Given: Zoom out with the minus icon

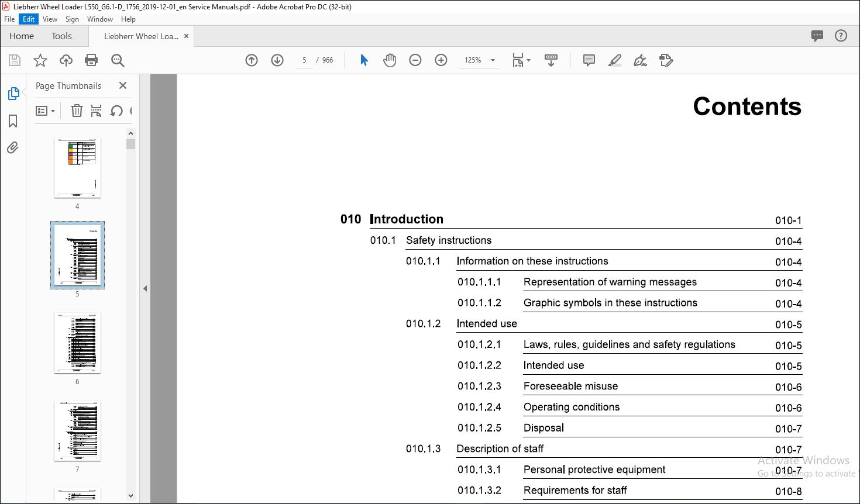Looking at the screenshot, I should (x=415, y=60).
